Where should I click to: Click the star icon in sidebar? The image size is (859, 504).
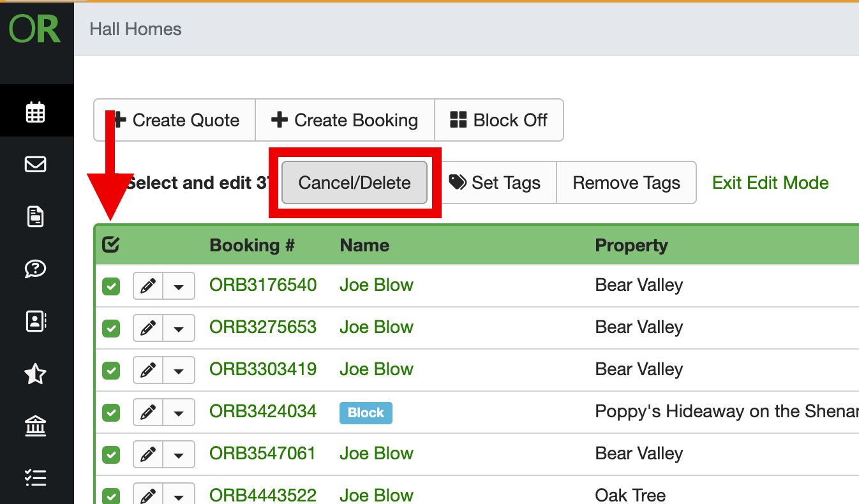click(36, 373)
